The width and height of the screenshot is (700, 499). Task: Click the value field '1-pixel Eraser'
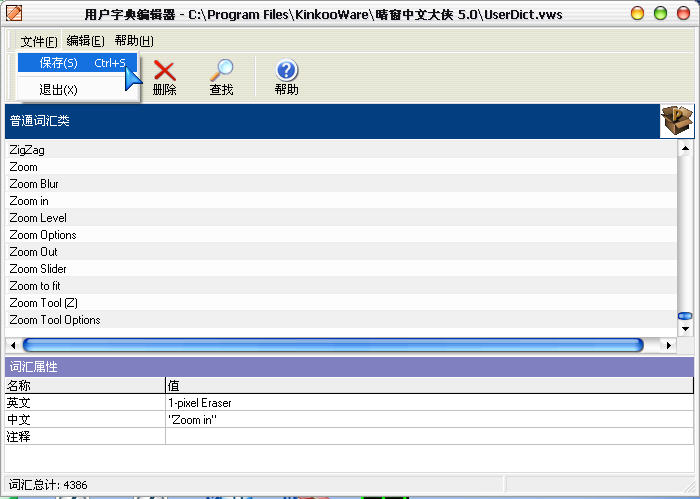pos(429,403)
